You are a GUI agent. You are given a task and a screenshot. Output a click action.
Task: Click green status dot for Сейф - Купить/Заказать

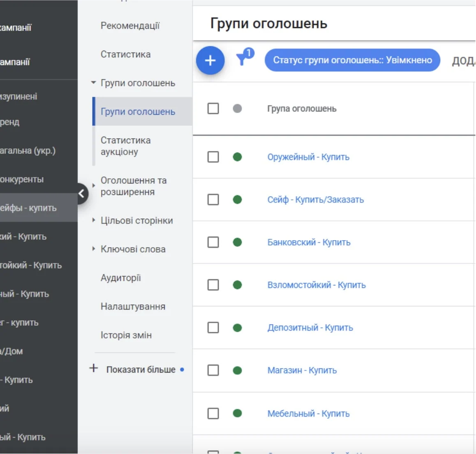point(237,199)
